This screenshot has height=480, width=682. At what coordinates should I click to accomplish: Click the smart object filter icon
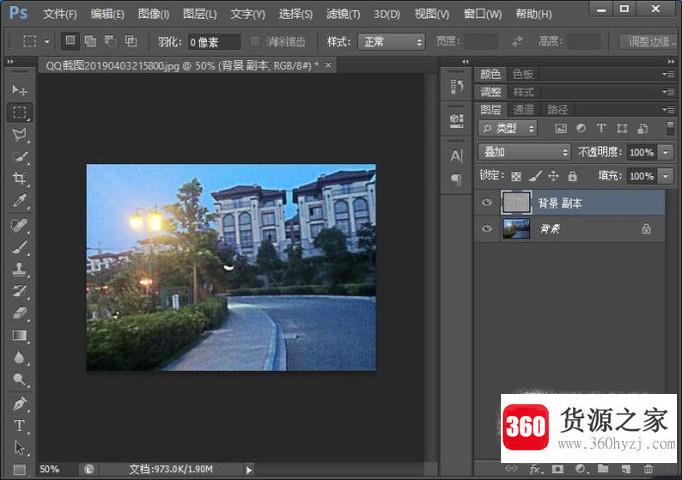[x=642, y=128]
